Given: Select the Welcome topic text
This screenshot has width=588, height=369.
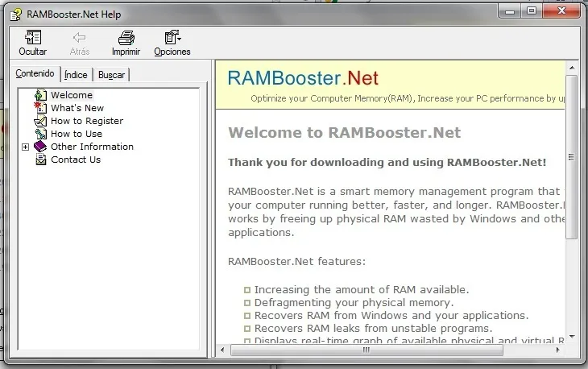Looking at the screenshot, I should coord(72,95).
